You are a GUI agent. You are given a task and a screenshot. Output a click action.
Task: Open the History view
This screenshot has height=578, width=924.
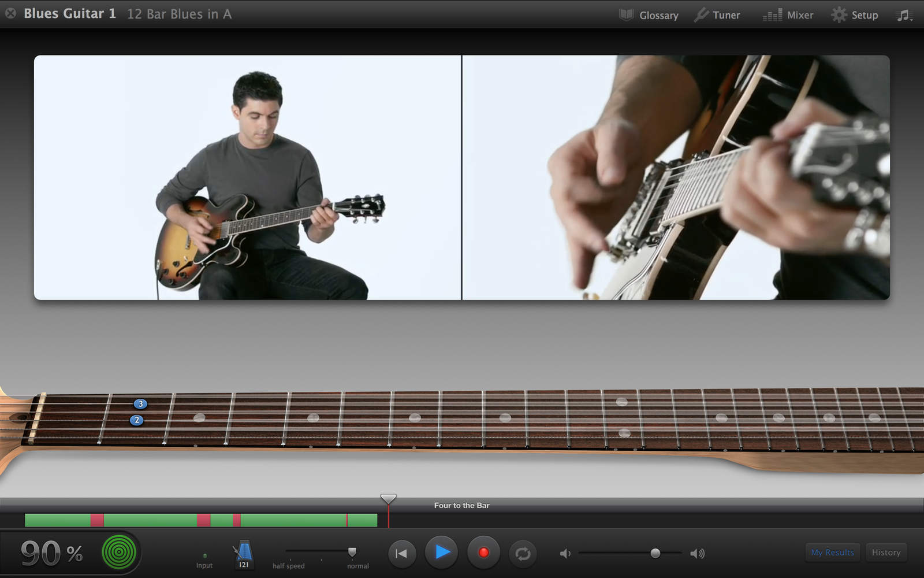coord(886,553)
